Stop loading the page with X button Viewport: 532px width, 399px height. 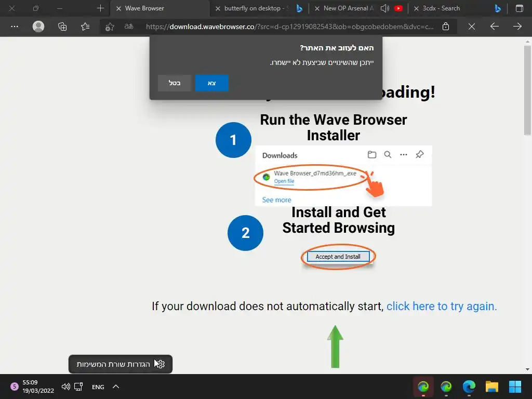point(472,26)
